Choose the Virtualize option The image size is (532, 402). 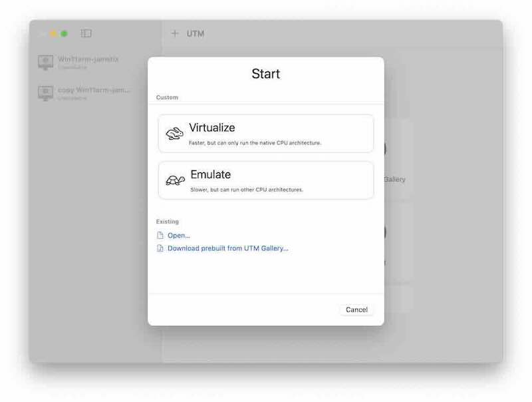[265, 133]
